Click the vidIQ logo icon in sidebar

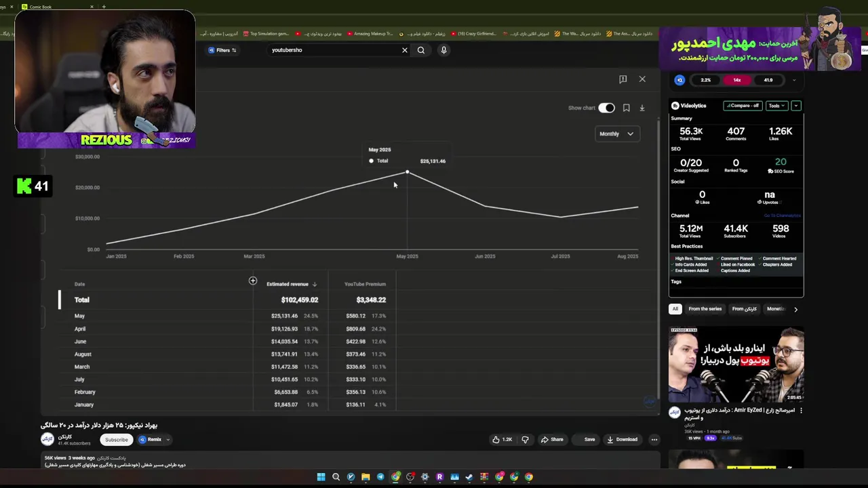(x=679, y=80)
